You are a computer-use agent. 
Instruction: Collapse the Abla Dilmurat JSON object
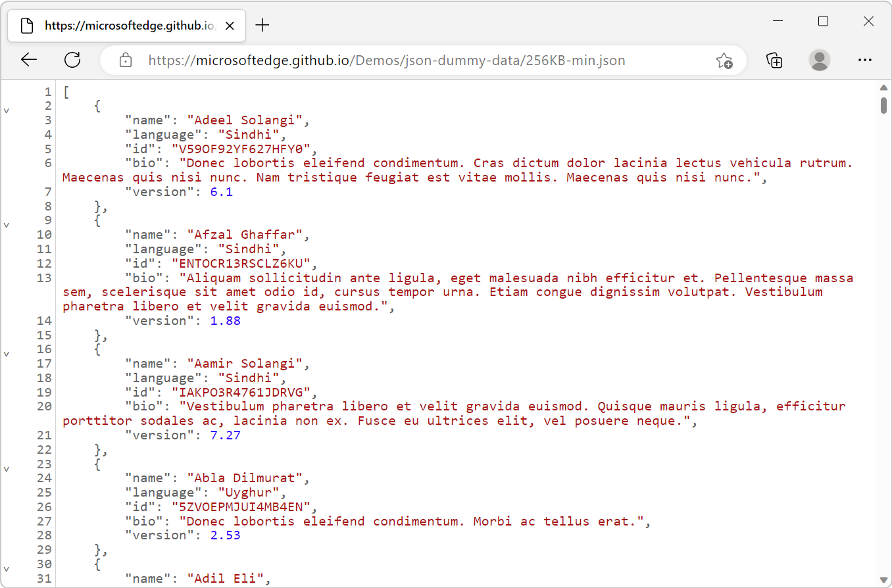[x=7, y=467]
